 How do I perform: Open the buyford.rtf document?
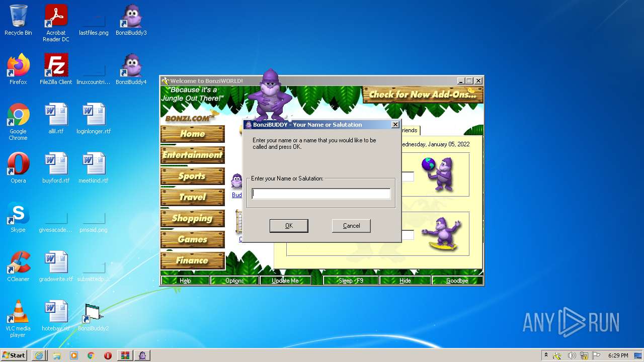click(56, 168)
